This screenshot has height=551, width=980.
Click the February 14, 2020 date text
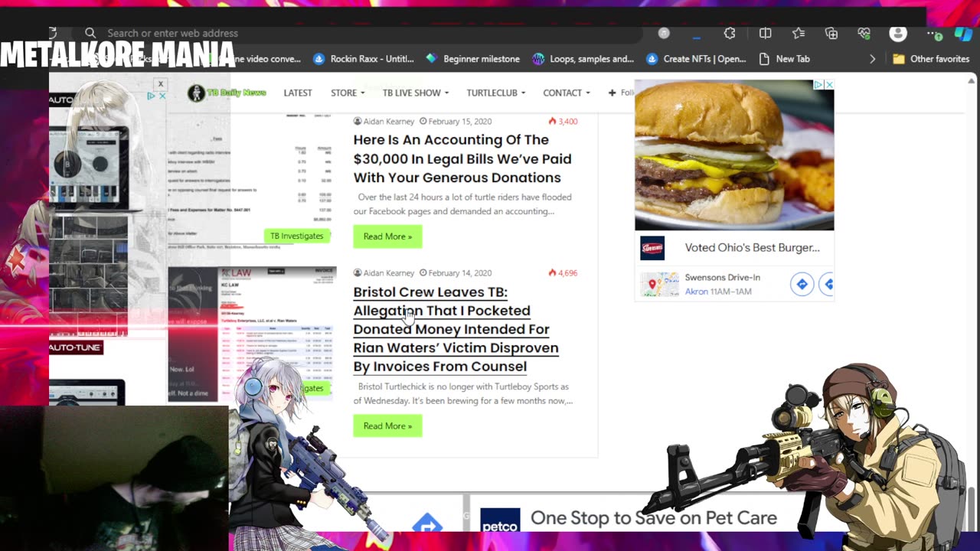tap(460, 273)
